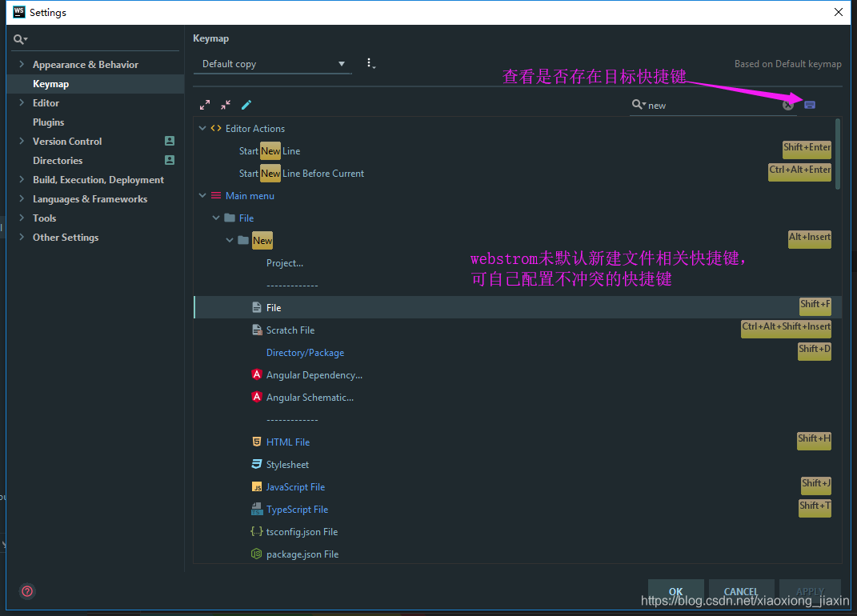Click the Angular Schematic red icon

click(256, 397)
